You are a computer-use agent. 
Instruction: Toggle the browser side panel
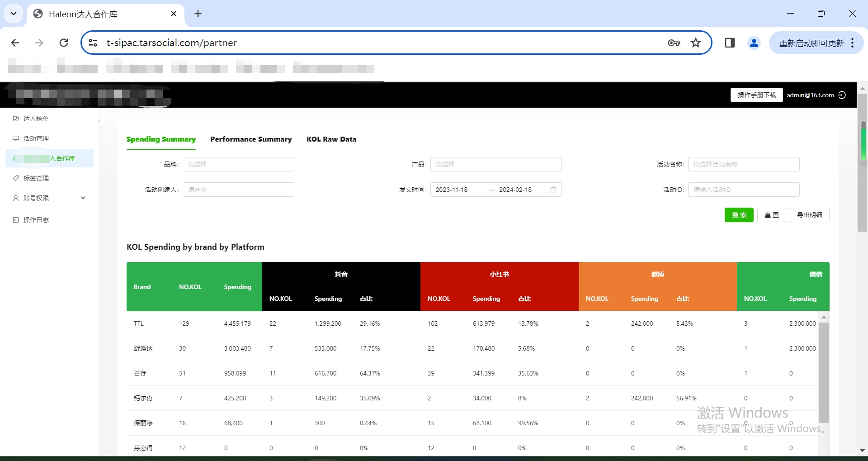(x=730, y=43)
